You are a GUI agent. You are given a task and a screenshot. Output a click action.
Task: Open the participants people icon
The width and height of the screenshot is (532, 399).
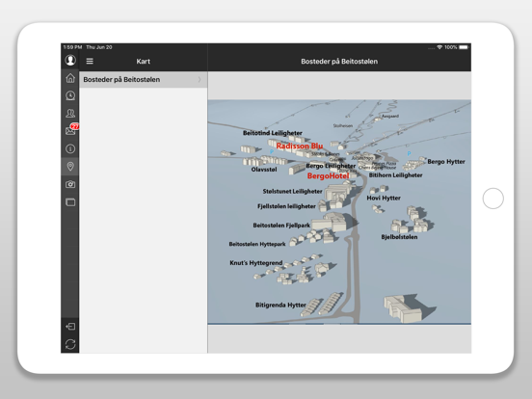70,114
